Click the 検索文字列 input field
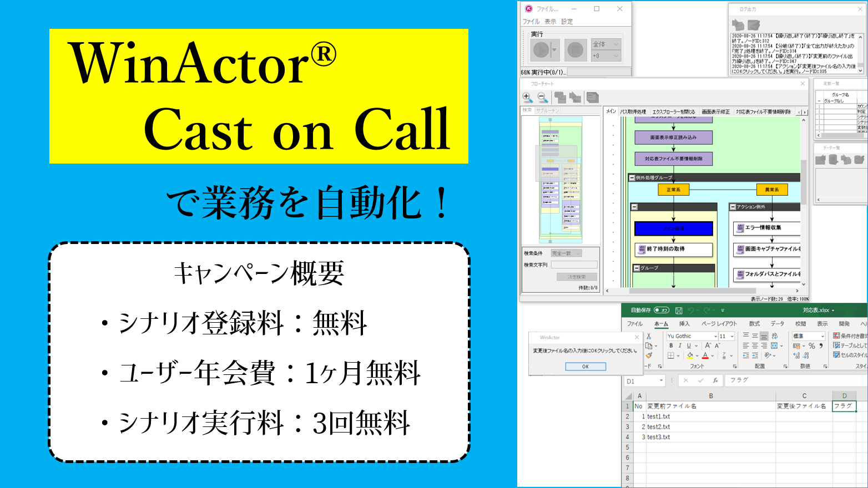 [x=574, y=265]
